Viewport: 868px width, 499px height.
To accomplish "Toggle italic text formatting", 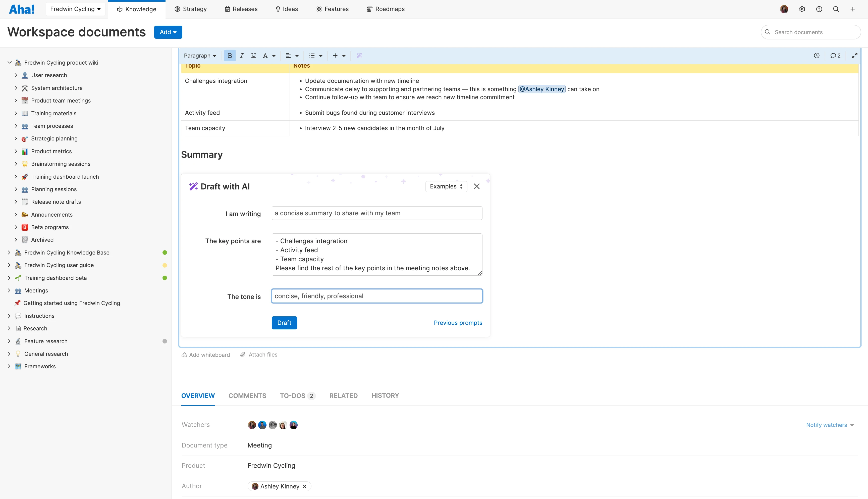I will coord(242,56).
